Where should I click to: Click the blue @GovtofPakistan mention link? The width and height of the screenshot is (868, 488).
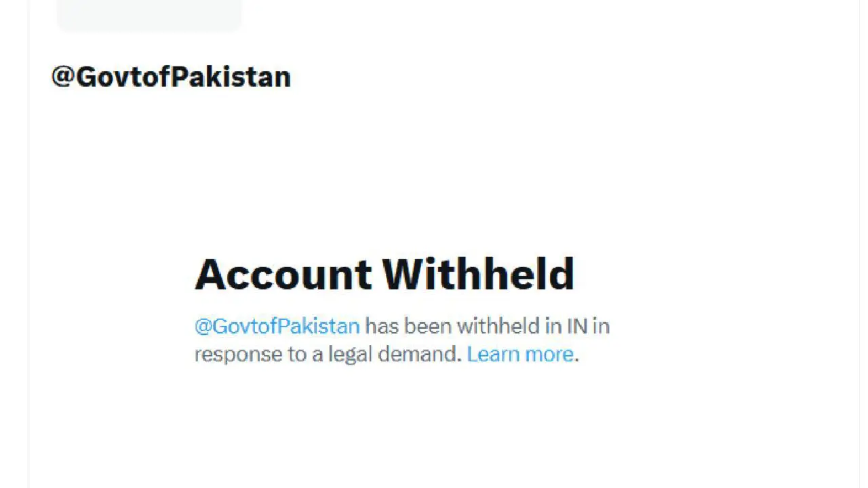pyautogui.click(x=277, y=326)
